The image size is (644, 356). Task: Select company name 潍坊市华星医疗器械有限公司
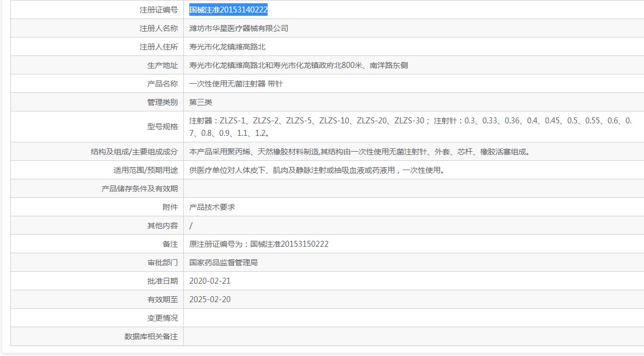[239, 28]
